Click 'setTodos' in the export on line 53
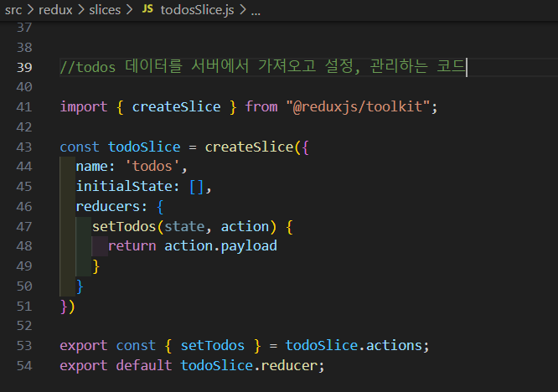Screen dimensions: 558x392 [x=213, y=345]
